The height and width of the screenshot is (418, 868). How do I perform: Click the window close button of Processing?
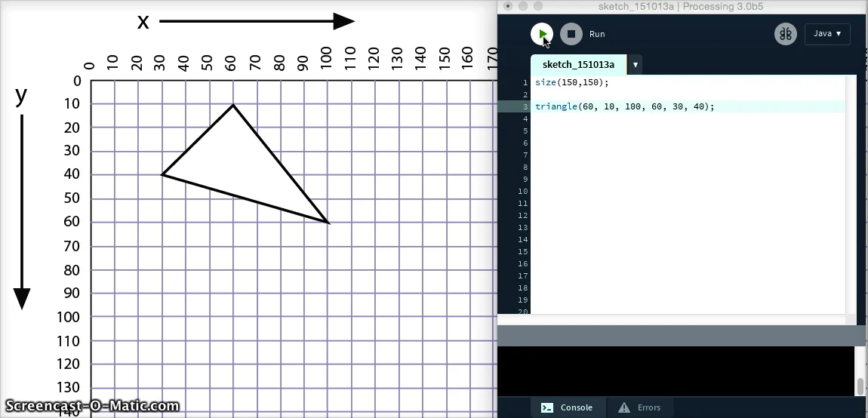[508, 6]
